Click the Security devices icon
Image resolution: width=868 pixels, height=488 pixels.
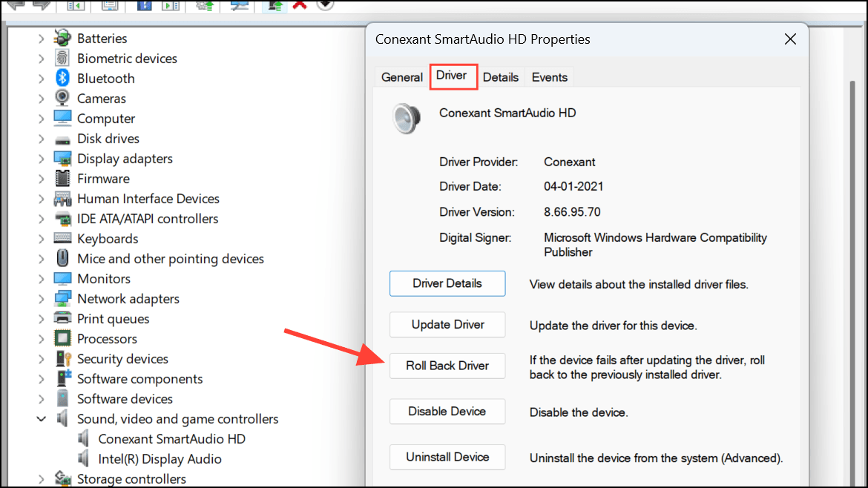[62, 359]
